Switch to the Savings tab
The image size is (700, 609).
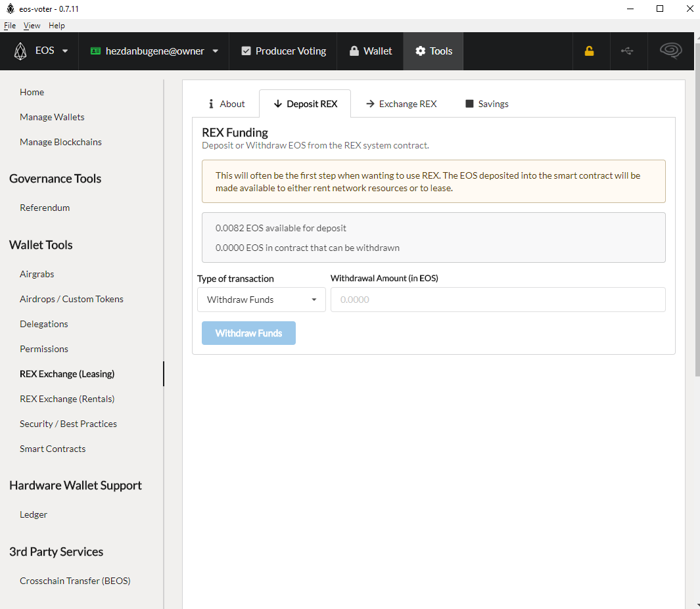[x=486, y=104]
